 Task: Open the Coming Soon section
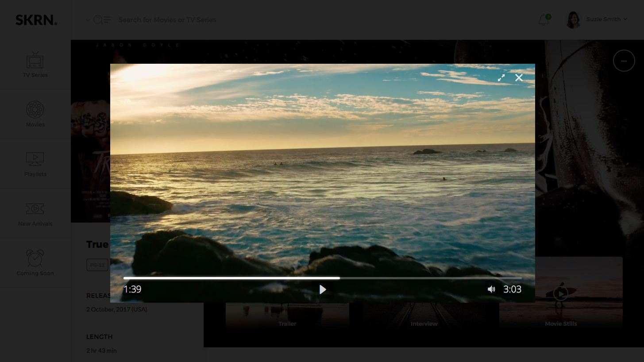(x=35, y=263)
